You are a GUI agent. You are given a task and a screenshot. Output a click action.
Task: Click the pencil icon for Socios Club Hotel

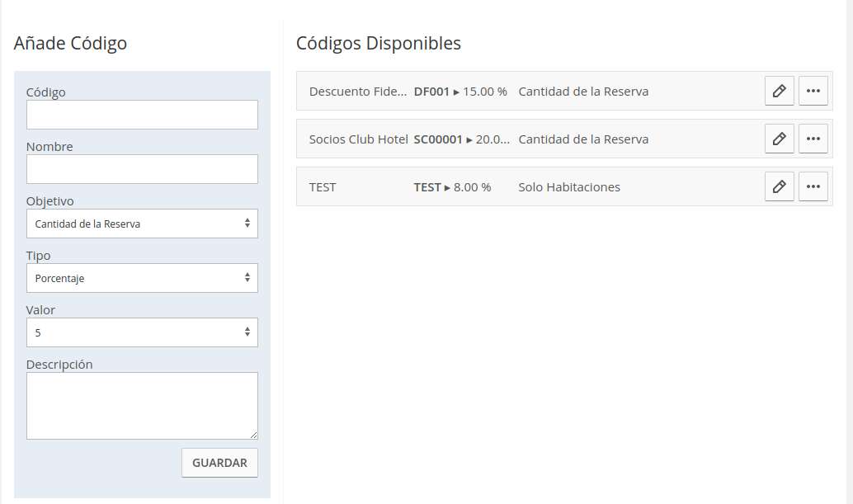click(x=779, y=139)
